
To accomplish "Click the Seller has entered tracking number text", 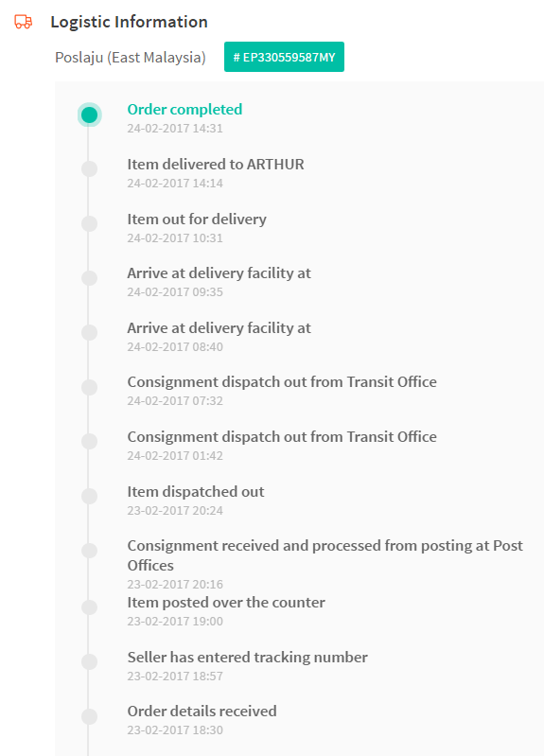I will (248, 658).
